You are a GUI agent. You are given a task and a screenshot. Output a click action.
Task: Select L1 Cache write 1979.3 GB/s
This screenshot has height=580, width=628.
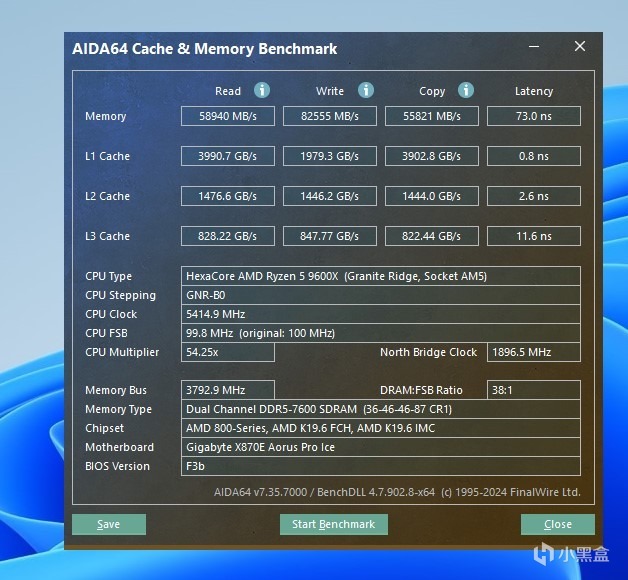330,156
